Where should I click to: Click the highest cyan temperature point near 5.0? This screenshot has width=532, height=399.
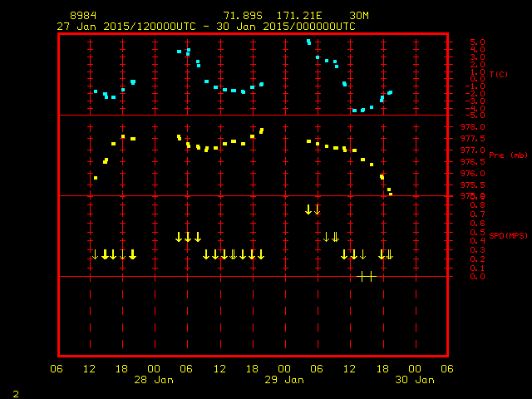[x=308, y=42]
